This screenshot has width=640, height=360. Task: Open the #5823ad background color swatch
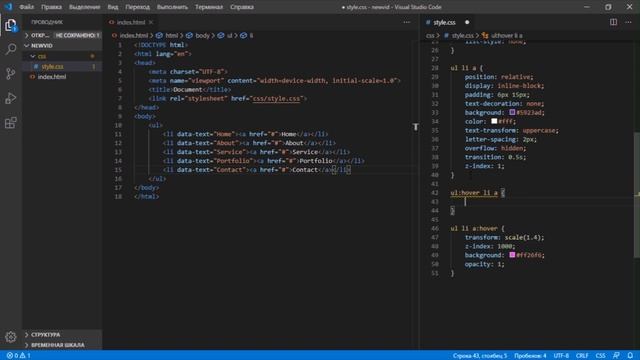(512, 112)
